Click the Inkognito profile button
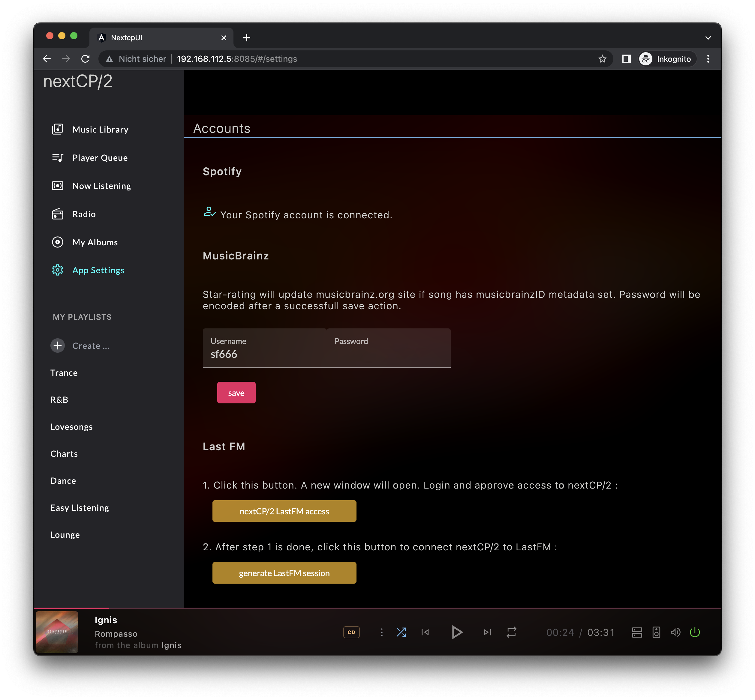Screen dimensions: 755x700 (x=667, y=59)
